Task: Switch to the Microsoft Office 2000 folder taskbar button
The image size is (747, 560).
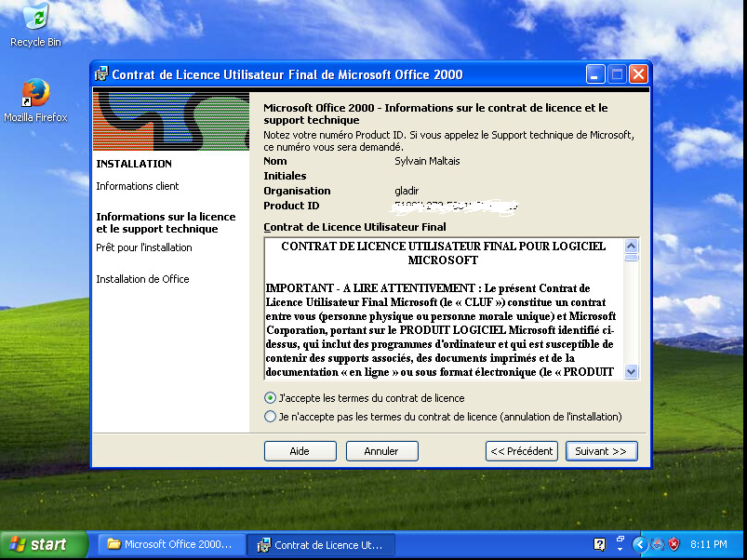Action: click(x=171, y=544)
